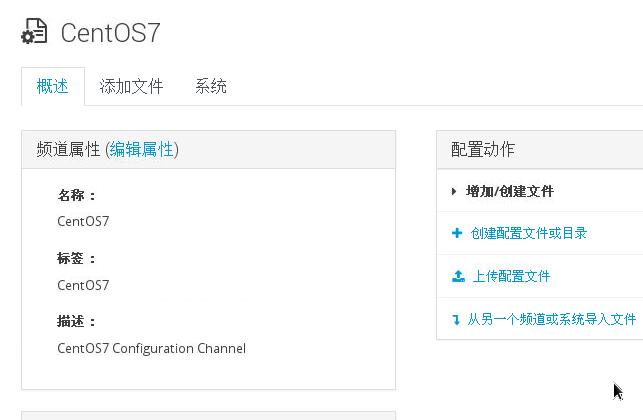Click the configuration channel icon beside CentOS7 title

pos(34,31)
